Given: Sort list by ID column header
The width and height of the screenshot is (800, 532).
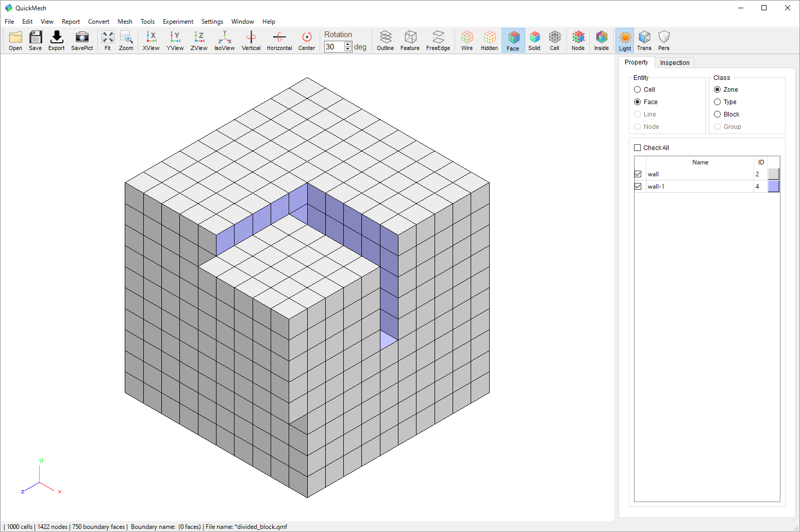Looking at the screenshot, I should click(761, 162).
